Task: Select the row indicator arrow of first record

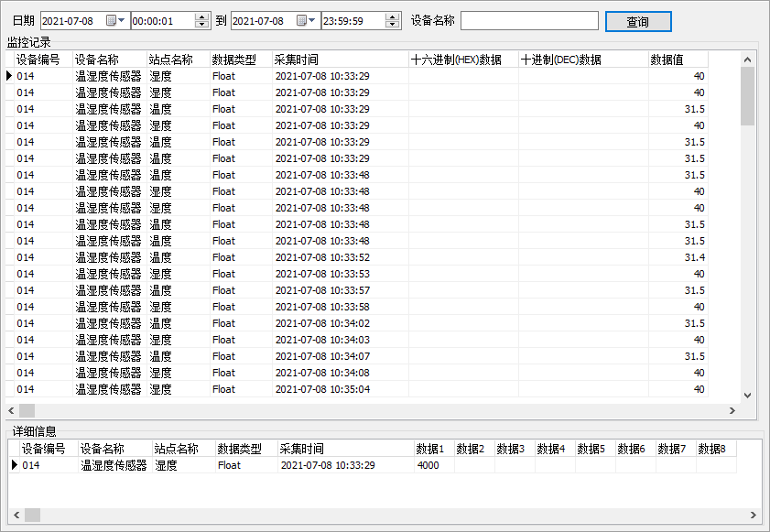Action: pos(9,76)
